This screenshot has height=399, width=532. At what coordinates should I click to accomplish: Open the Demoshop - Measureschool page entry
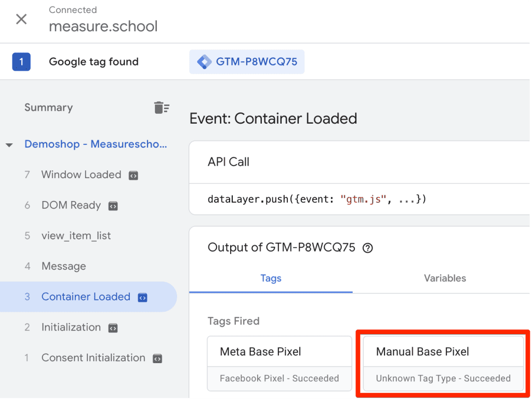pyautogui.click(x=96, y=144)
